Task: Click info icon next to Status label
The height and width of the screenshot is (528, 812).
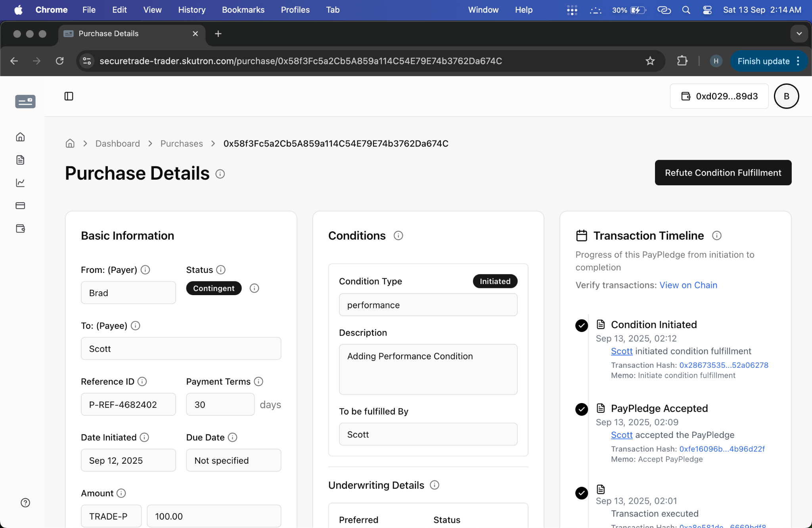Action: coord(221,270)
